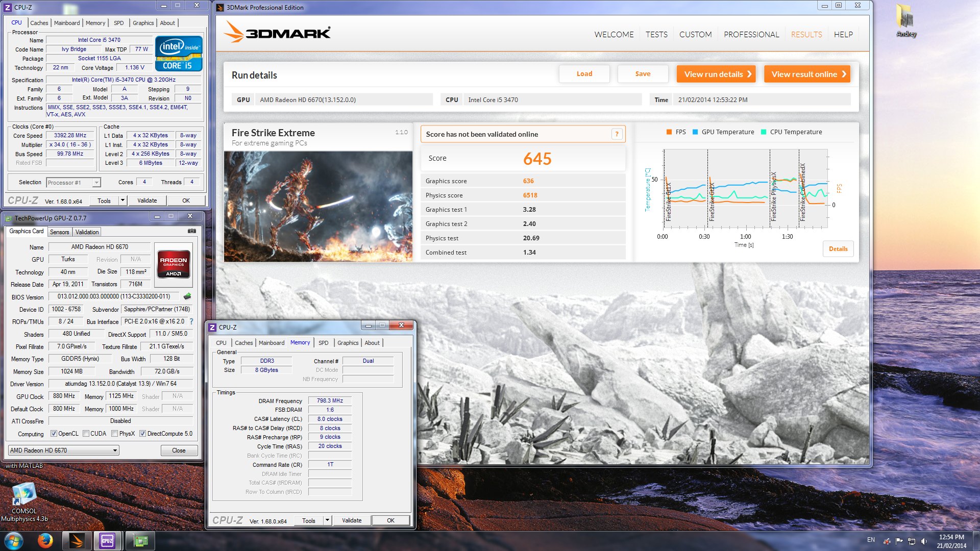This screenshot has height=551, width=980.
Task: Click Validate in the CPU-Z Memory window
Action: coord(352,520)
